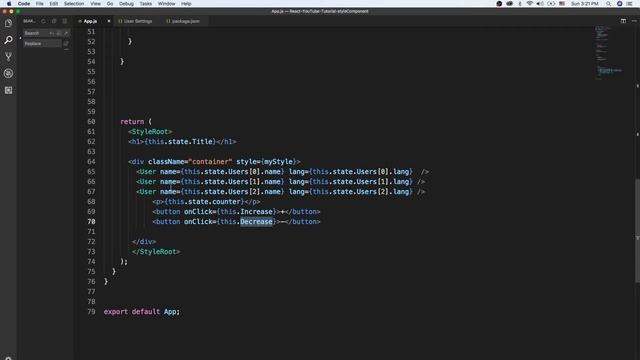Screen dimensions: 640x360
Task: Split the editor with the split icon
Action: 623,21
